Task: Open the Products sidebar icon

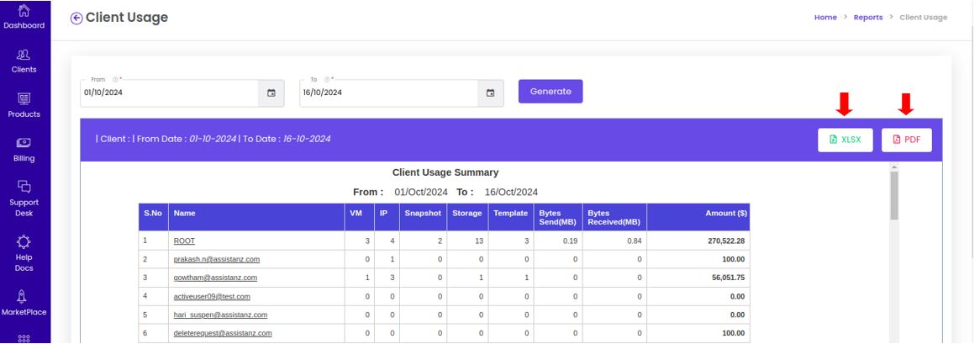Action: tap(24, 98)
